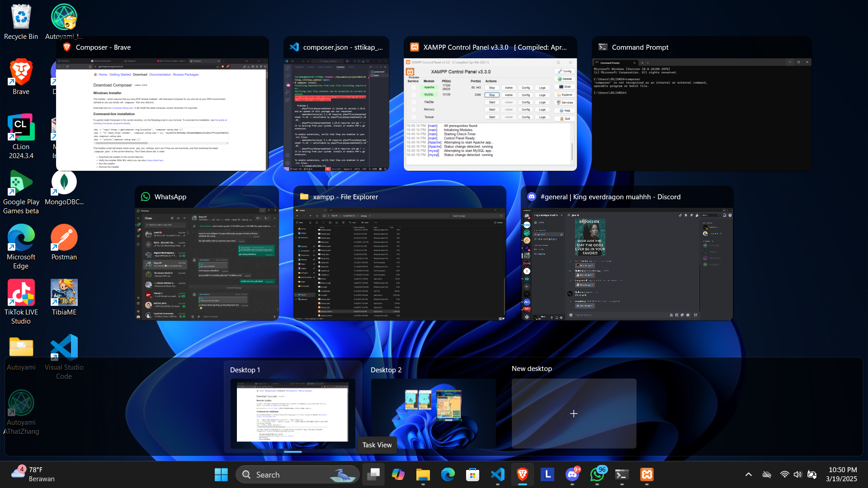The width and height of the screenshot is (868, 488).
Task: Open the Copilot taskbar icon
Action: coord(398,474)
